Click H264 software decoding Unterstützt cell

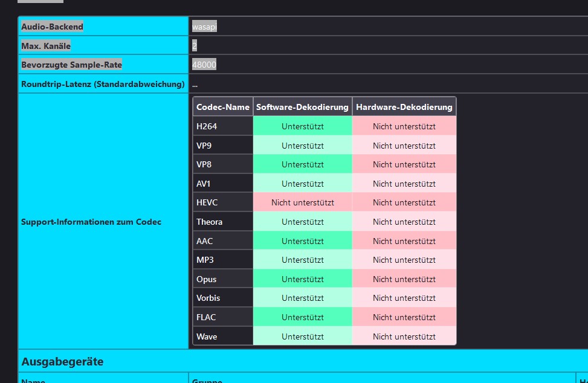coord(303,126)
